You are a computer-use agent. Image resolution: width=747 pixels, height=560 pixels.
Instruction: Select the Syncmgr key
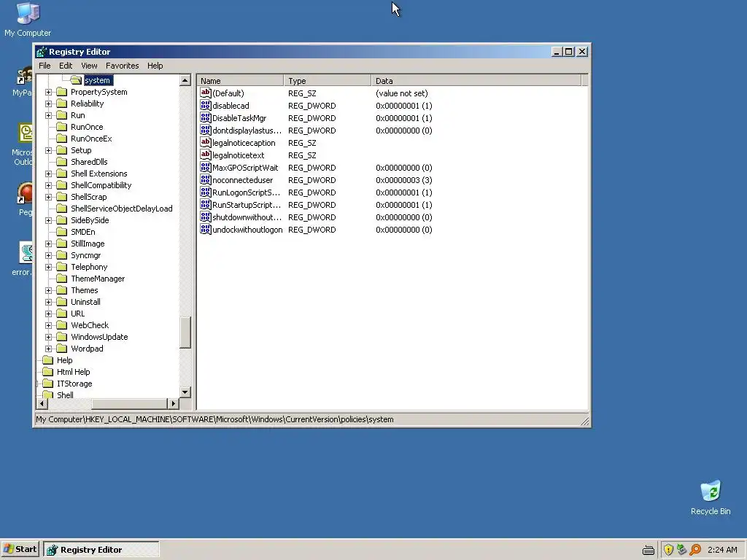point(86,255)
